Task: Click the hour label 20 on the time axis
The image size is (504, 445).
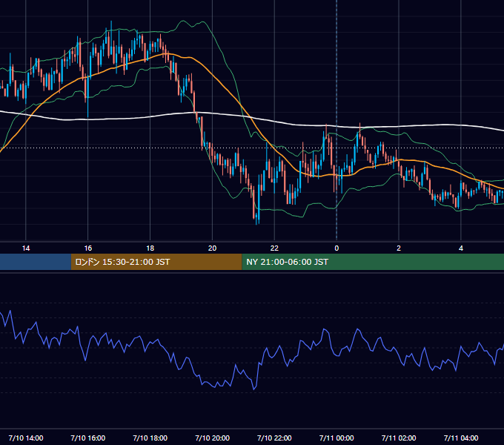Action: (x=212, y=248)
